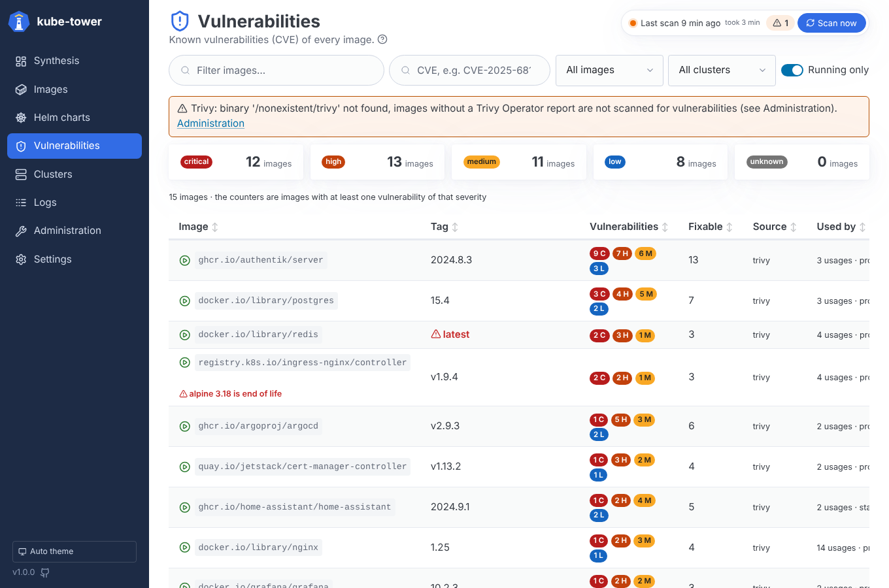Screen dimensions: 889x588
Task: Expand the All clusters dropdown
Action: 722,71
